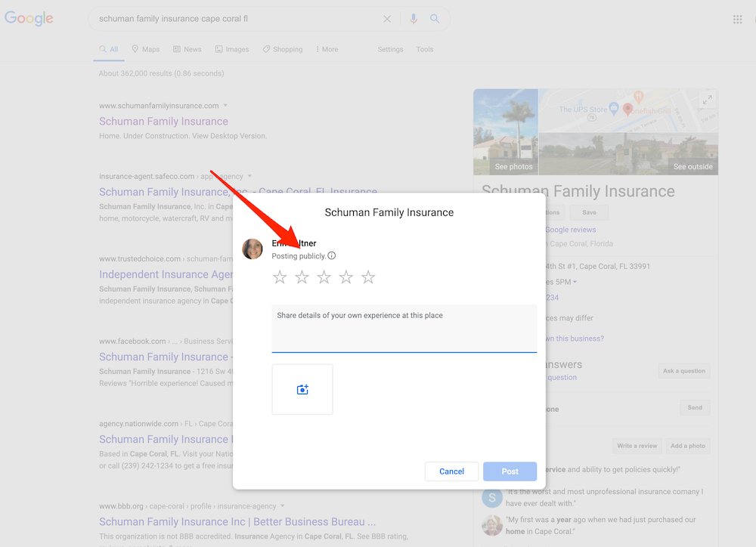Viewport: 756px width, 547px height.
Task: Open search Settings
Action: [390, 49]
